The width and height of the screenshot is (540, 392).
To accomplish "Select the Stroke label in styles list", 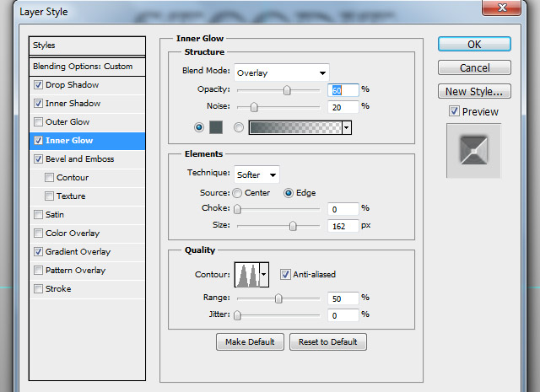I will coord(58,289).
